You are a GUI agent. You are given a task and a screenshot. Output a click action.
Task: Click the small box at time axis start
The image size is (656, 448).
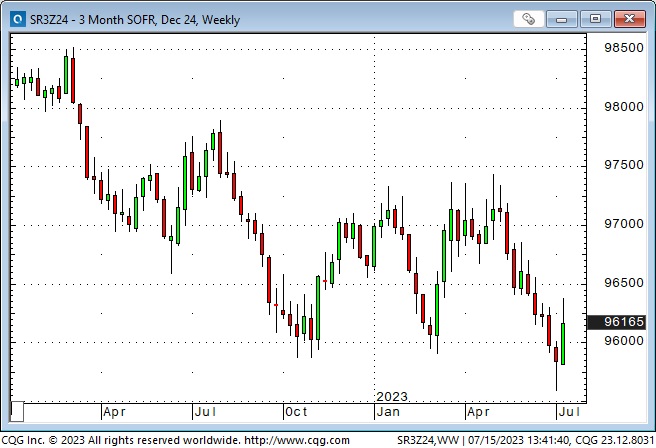(17, 412)
